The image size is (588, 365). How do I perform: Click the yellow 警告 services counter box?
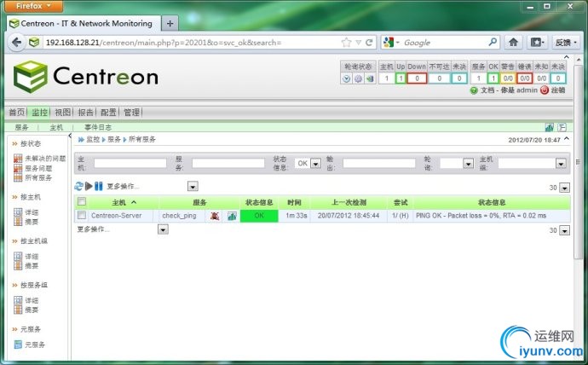[x=508, y=78]
